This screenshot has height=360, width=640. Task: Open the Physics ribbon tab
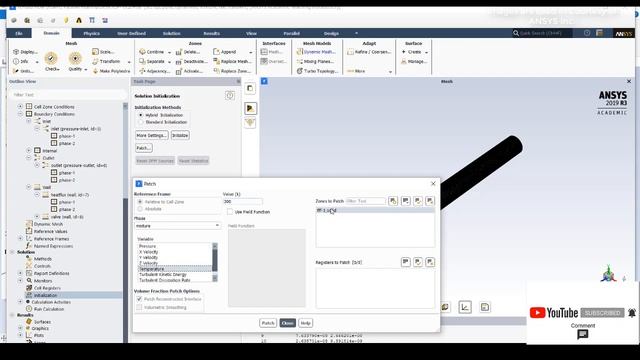click(91, 33)
